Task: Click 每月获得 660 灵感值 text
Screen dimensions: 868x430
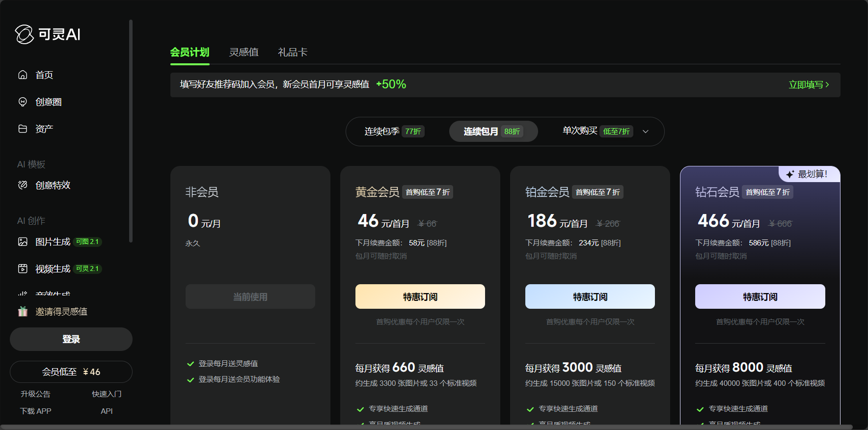Action: [x=400, y=368]
